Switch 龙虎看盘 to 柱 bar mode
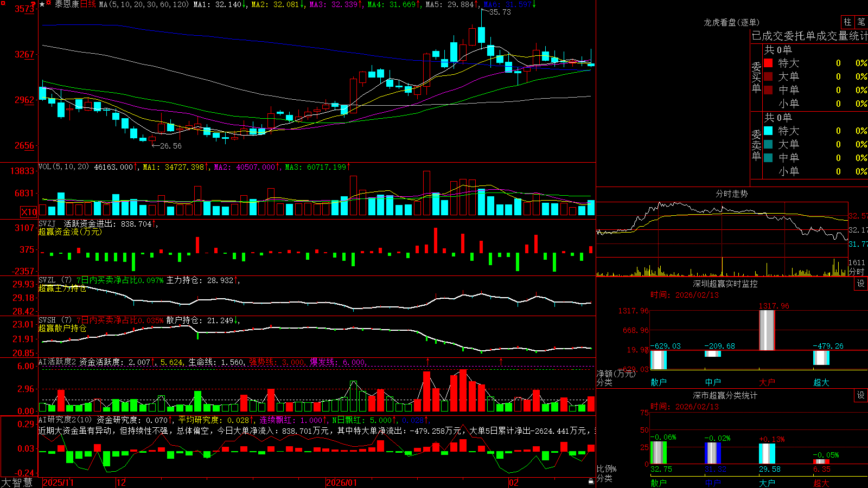The image size is (868, 488). tap(847, 22)
